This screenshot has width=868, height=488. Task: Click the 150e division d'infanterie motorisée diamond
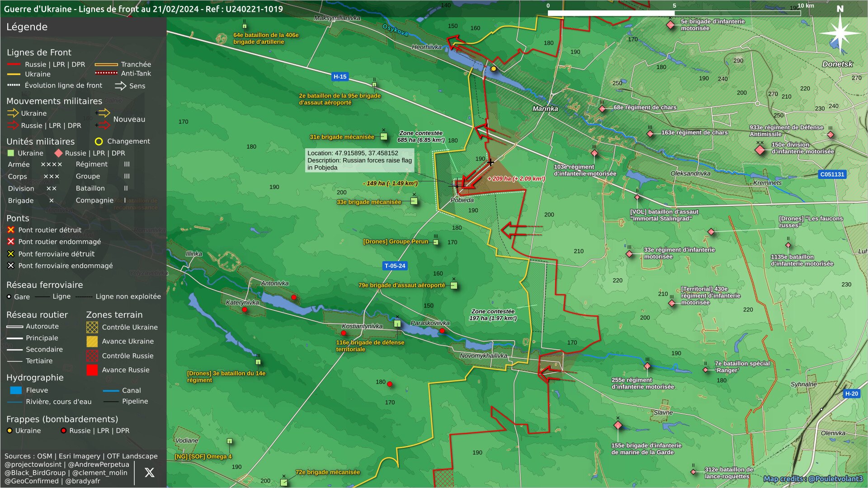[760, 150]
